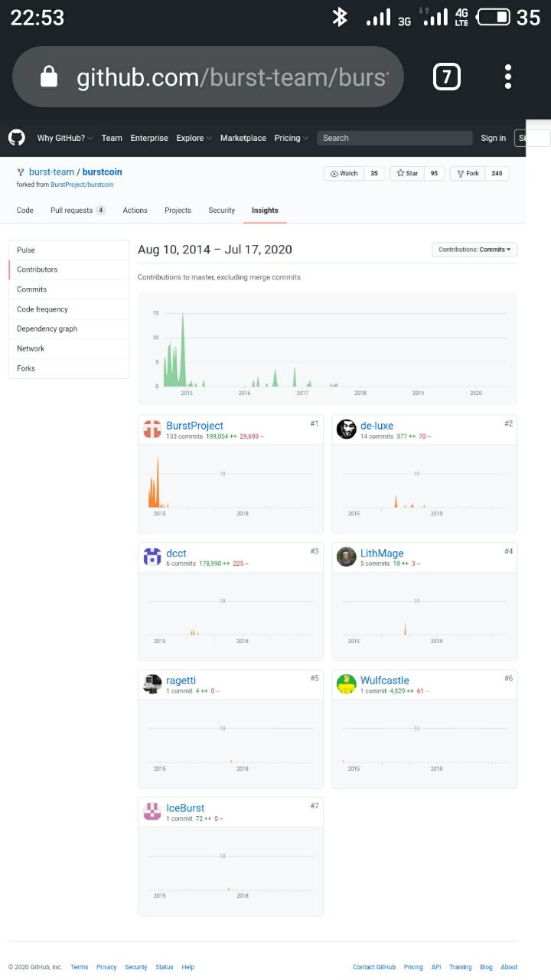Click the Star repository button

[407, 174]
